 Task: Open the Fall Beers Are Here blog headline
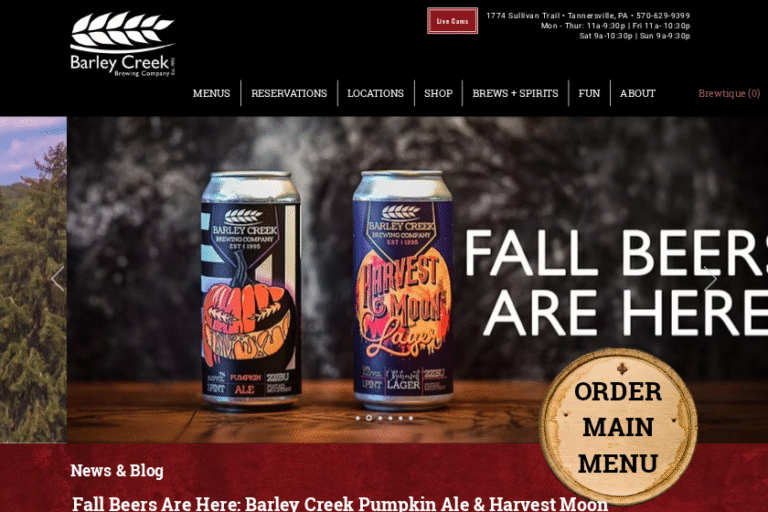click(340, 504)
